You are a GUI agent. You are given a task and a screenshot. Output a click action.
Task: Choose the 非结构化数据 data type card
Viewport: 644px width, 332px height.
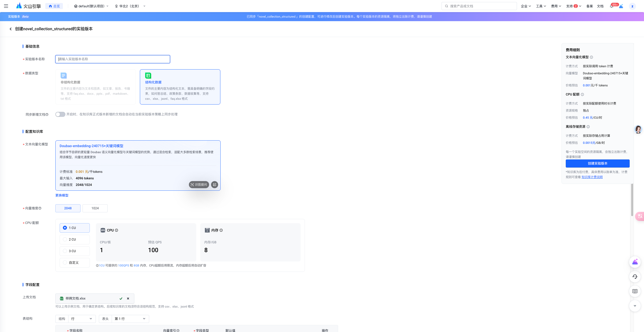pos(96,87)
